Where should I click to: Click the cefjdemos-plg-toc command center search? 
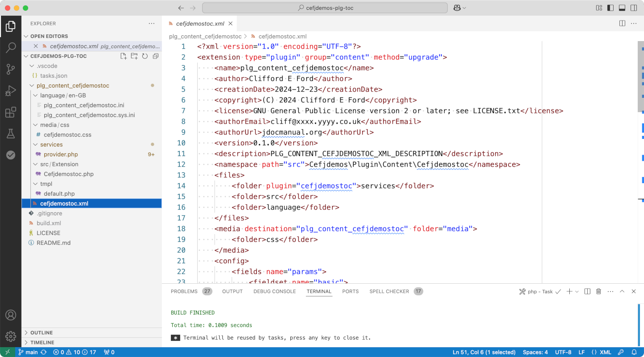(325, 8)
